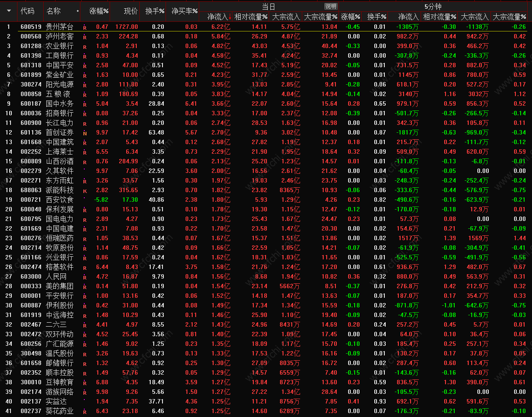Select the 双环传动 stock name
The height and width of the screenshot is (417, 532).
point(60,334)
